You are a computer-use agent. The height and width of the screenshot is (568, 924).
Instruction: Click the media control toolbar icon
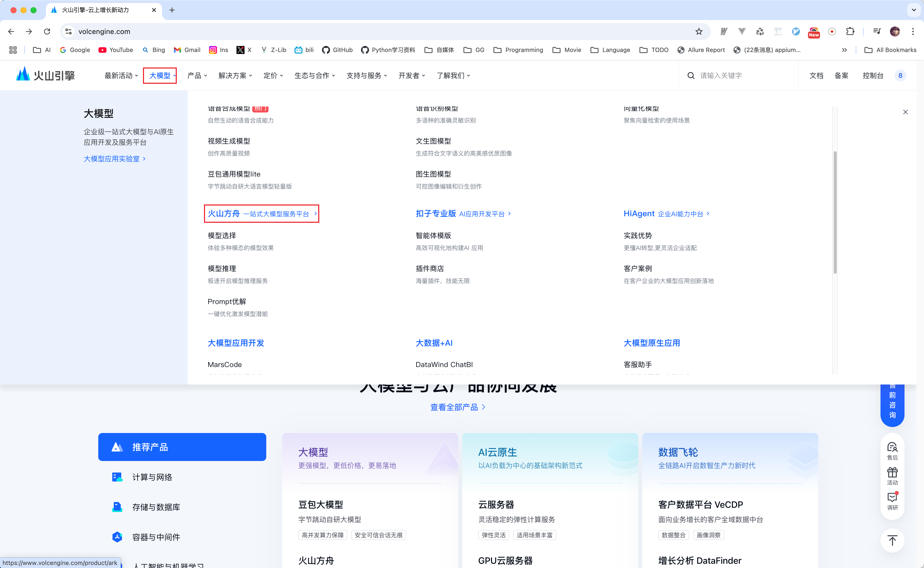(877, 31)
